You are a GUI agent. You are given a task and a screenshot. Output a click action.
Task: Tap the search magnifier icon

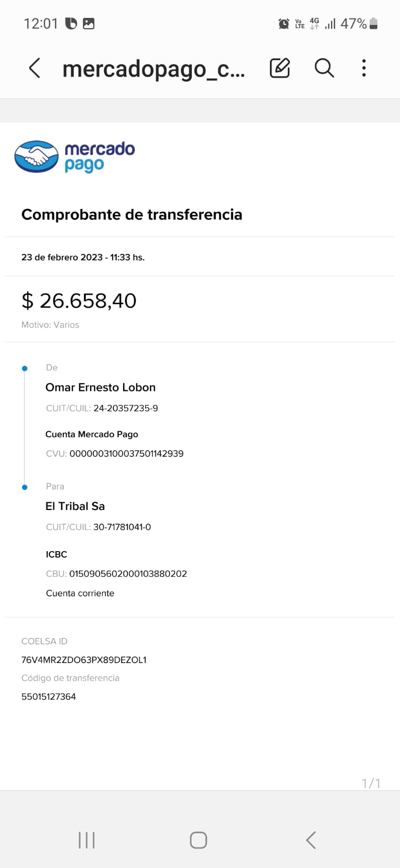[x=324, y=68]
